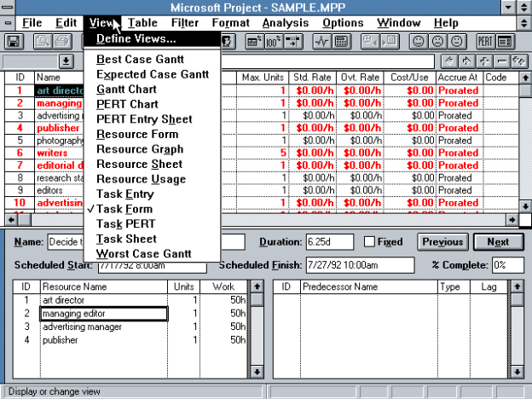Click the calculator icon in the toolbar

click(340, 41)
